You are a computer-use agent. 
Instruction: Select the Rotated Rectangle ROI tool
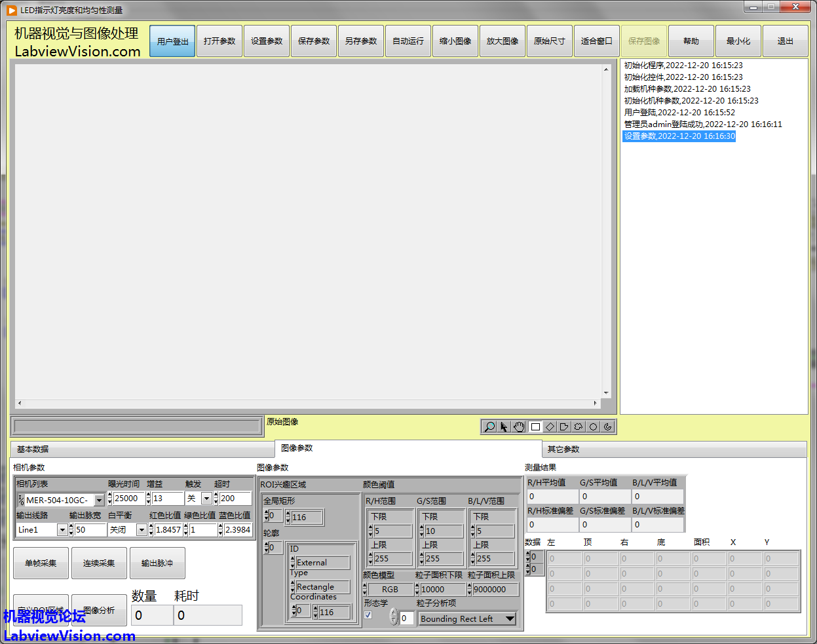pos(550,427)
